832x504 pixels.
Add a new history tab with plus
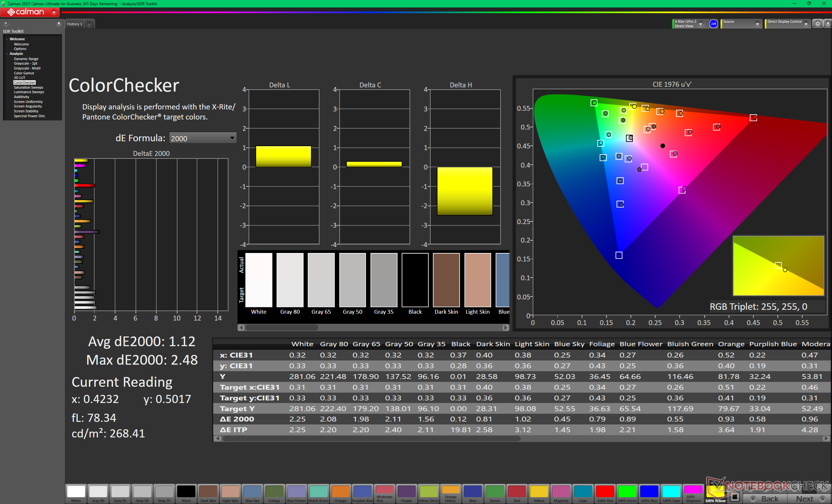click(89, 24)
